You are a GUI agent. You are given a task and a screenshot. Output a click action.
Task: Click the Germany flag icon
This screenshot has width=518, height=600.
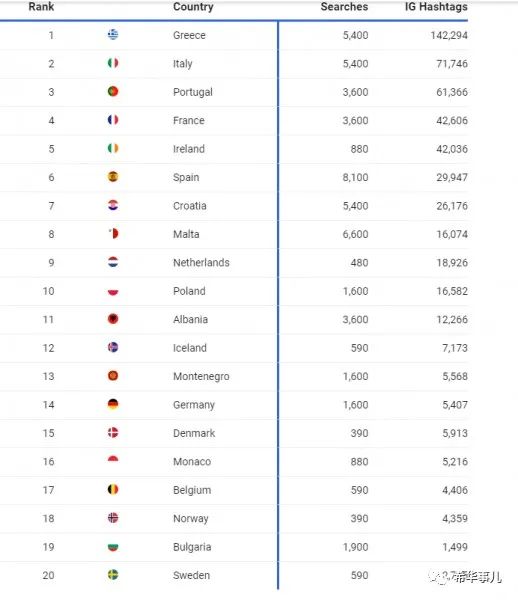tap(113, 404)
